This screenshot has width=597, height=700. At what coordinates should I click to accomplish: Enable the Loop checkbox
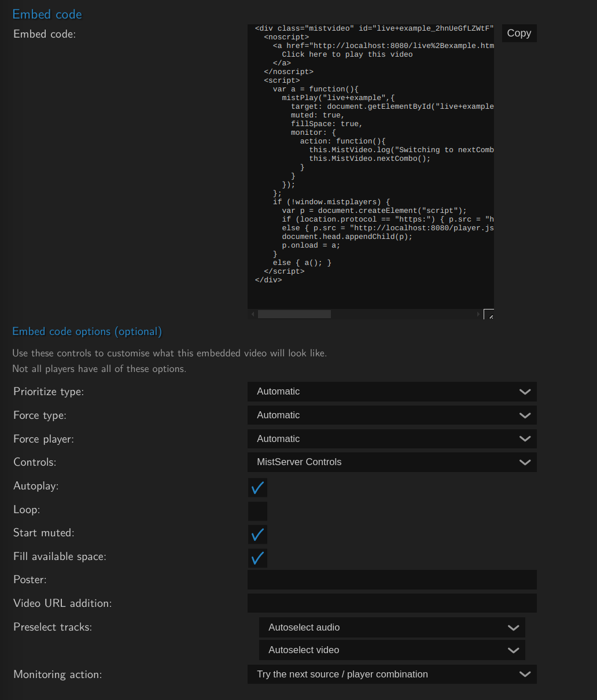click(257, 511)
